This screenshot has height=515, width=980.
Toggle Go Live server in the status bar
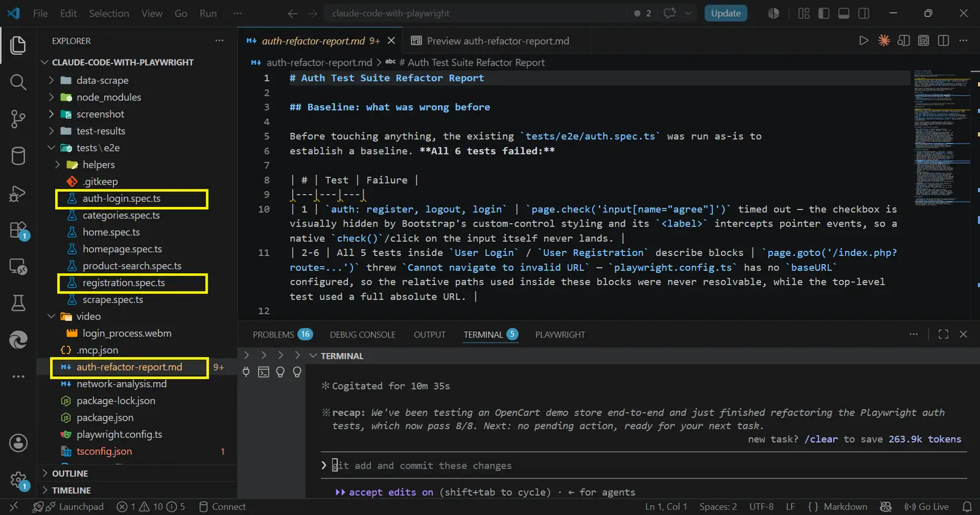coord(927,507)
